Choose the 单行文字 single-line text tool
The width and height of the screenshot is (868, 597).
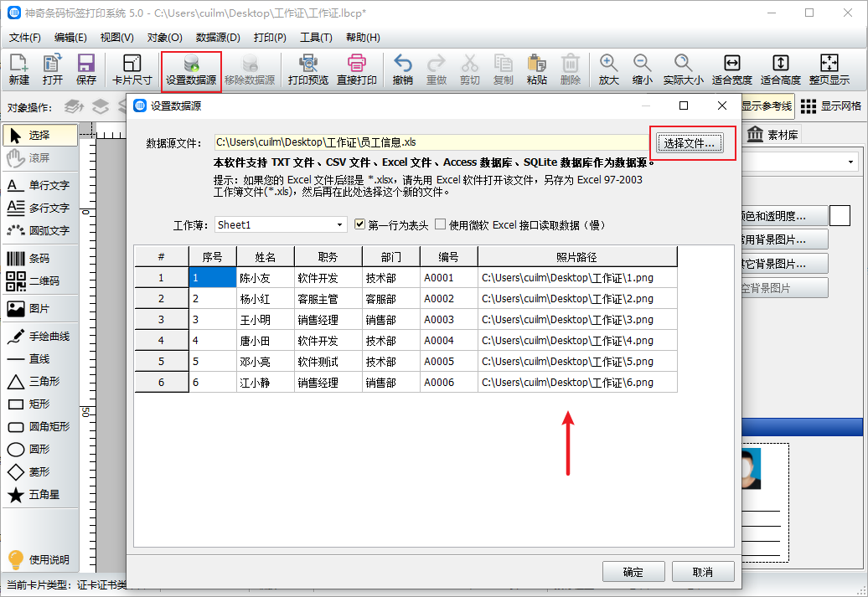click(x=40, y=185)
